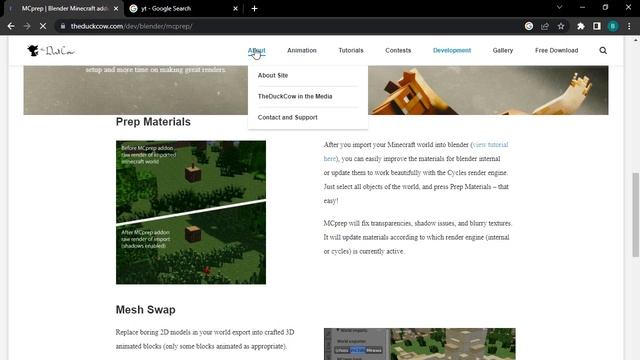Open the Chrome three-dot menu
Screen dimensions: 640x360
(629, 26)
